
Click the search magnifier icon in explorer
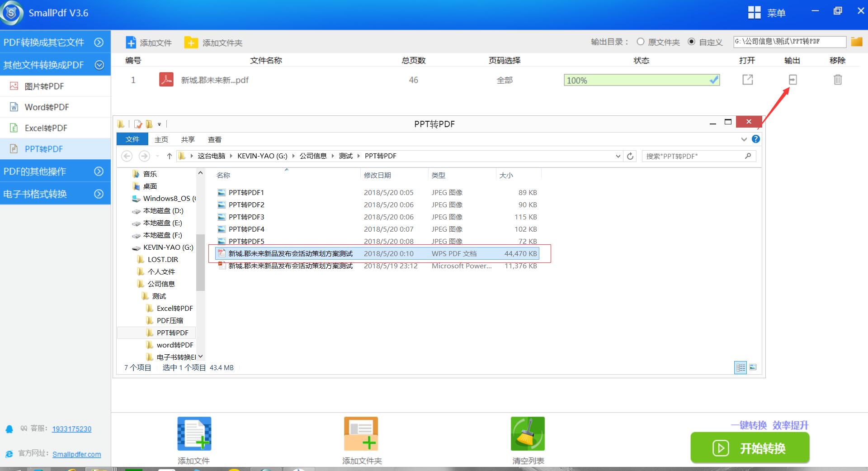pyautogui.click(x=748, y=156)
